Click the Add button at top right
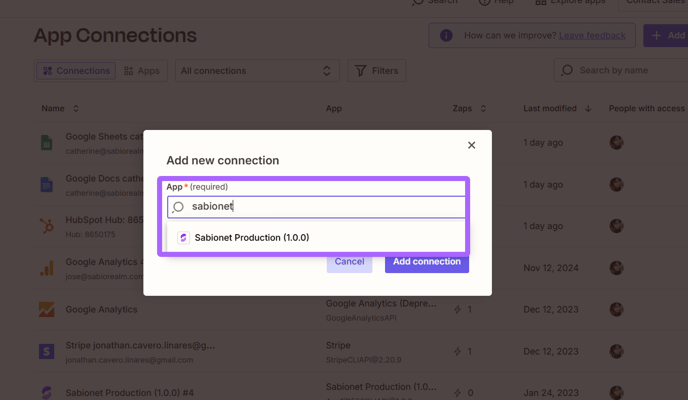Screen dimensions: 688x400 pos(666,36)
